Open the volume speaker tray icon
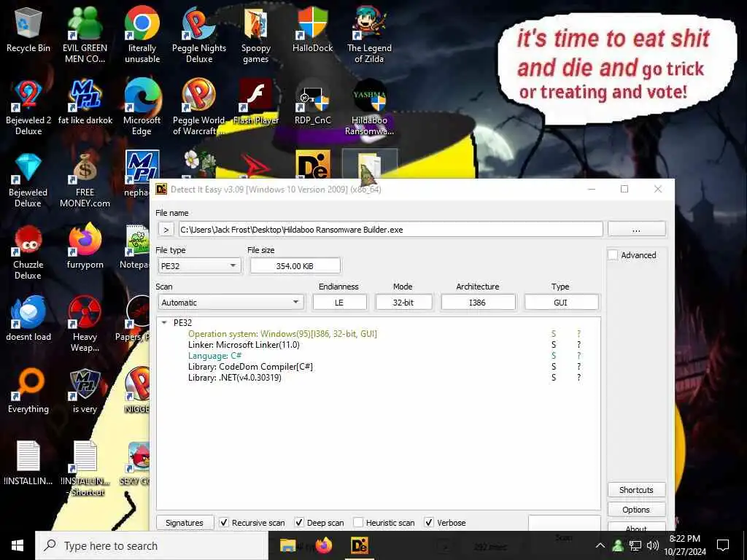The height and width of the screenshot is (560, 747). coord(653,545)
